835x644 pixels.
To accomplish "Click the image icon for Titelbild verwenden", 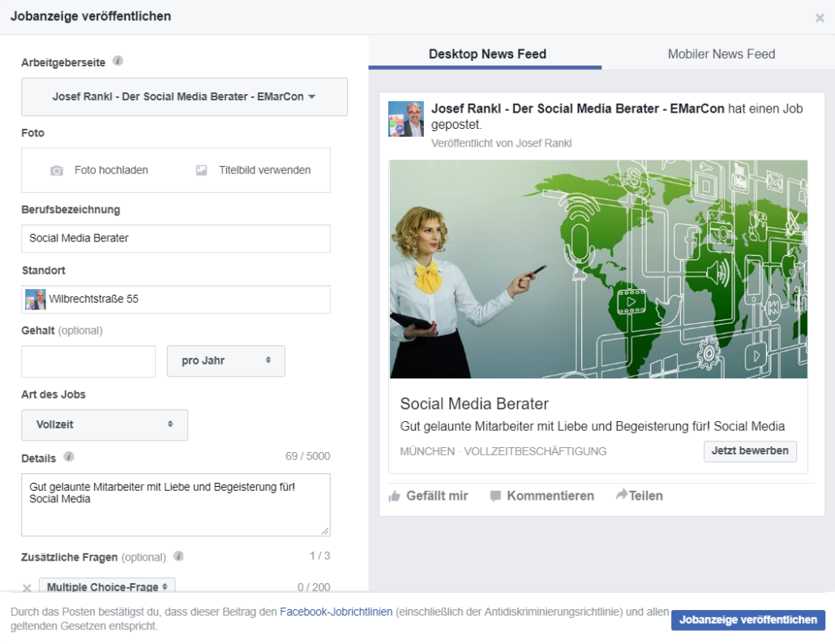I will point(201,170).
